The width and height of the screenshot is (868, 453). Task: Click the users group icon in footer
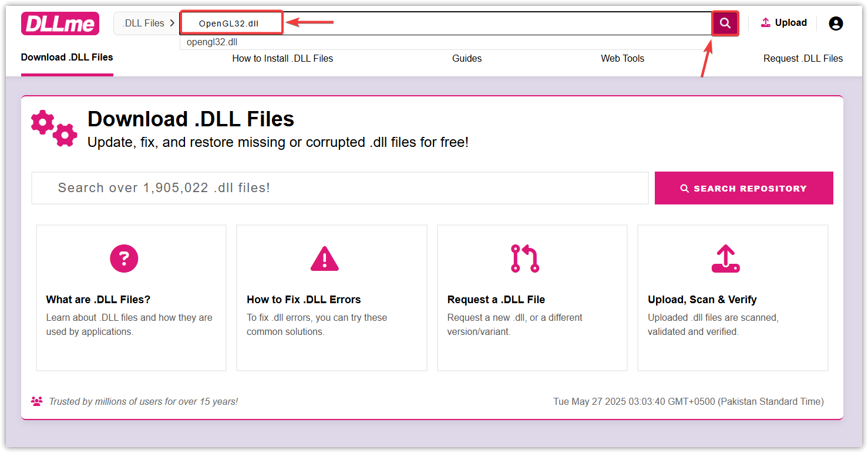(x=37, y=401)
